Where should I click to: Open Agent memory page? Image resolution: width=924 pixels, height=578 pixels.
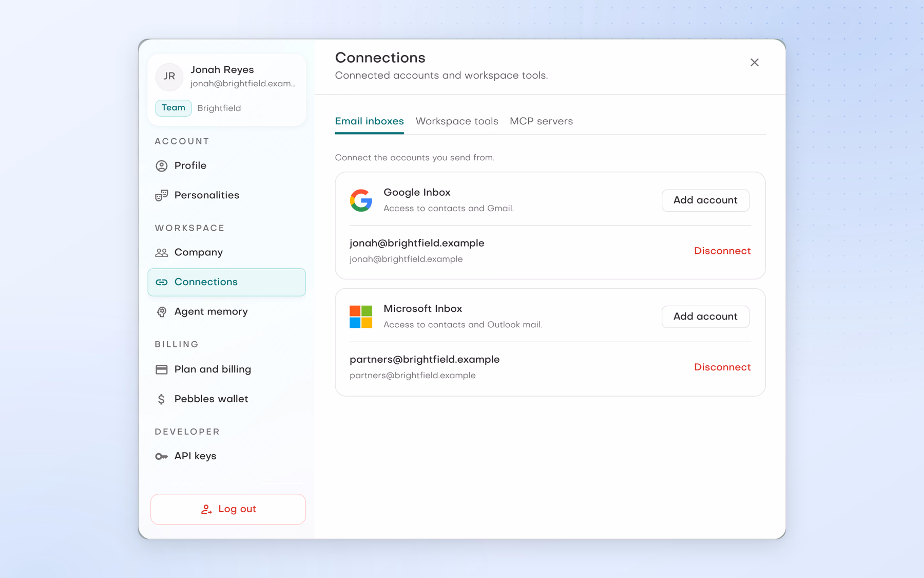click(227, 312)
